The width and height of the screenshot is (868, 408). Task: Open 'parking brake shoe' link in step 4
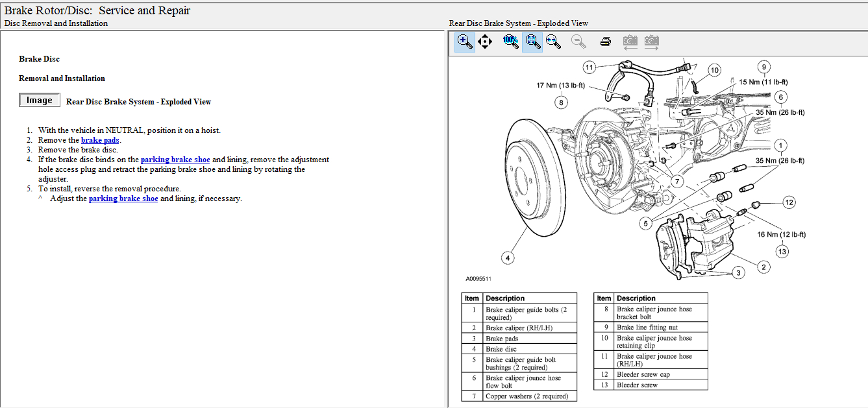point(175,160)
